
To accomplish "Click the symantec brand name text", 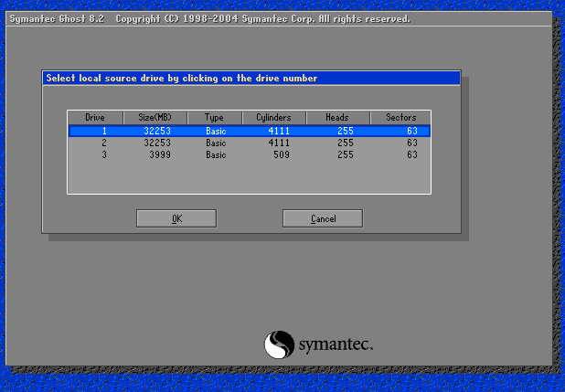I will [335, 345].
